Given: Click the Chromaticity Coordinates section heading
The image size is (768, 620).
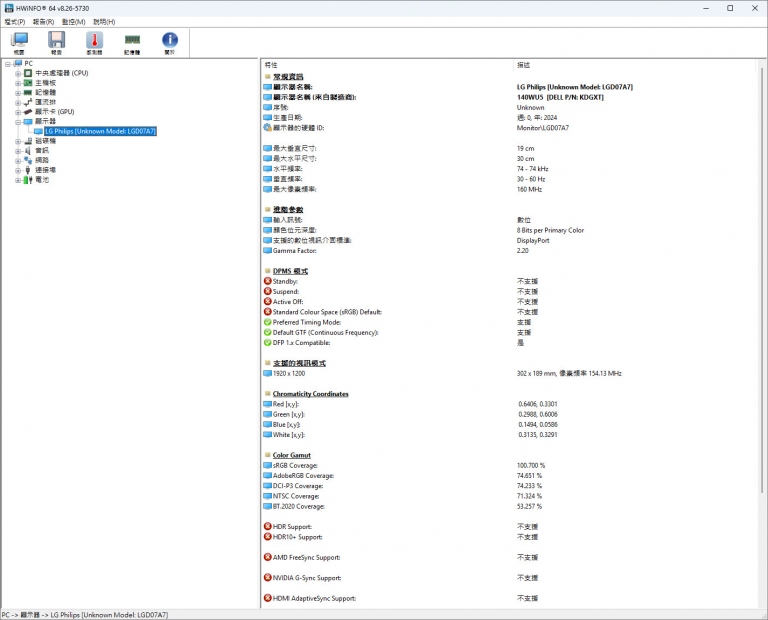Looking at the screenshot, I should (311, 394).
